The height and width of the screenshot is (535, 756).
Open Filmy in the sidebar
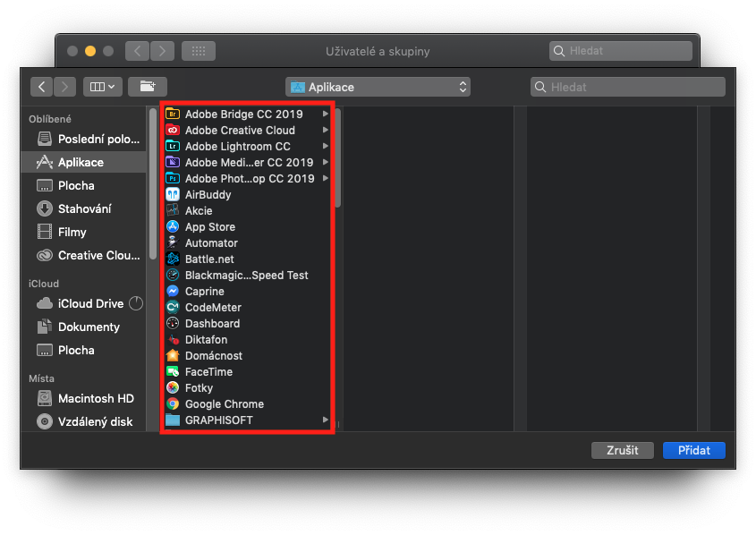point(84,232)
